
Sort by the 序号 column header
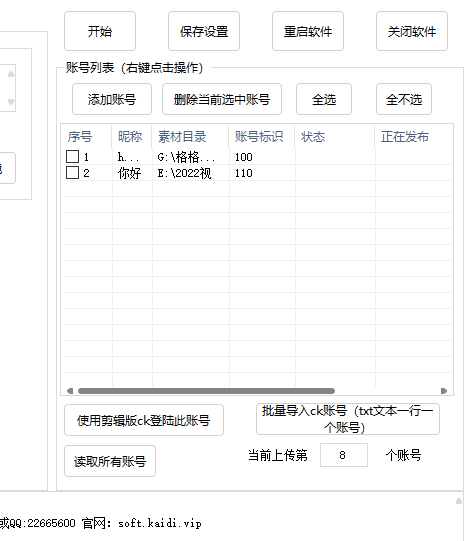pyautogui.click(x=86, y=137)
